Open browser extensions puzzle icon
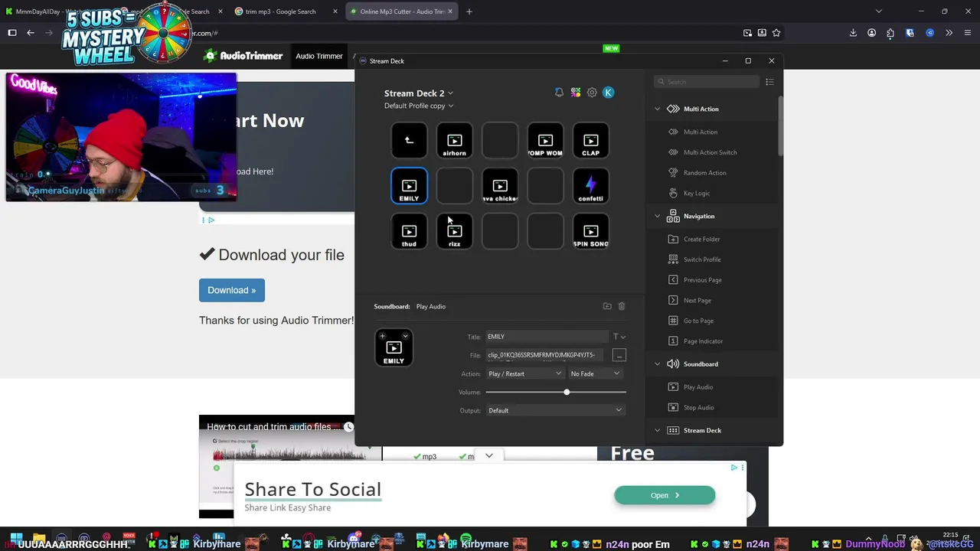 (890, 33)
